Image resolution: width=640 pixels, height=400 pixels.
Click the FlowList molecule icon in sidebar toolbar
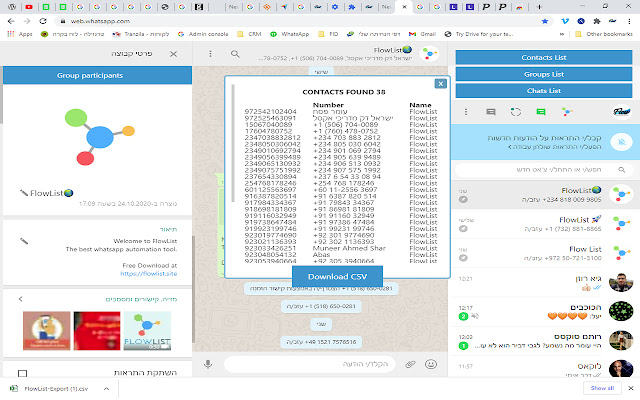567,112
